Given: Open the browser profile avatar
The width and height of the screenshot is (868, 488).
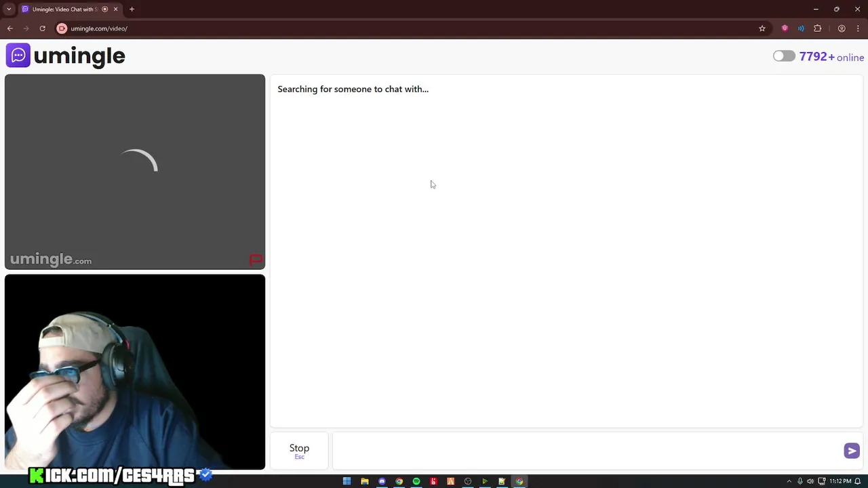Looking at the screenshot, I should click(x=842, y=28).
